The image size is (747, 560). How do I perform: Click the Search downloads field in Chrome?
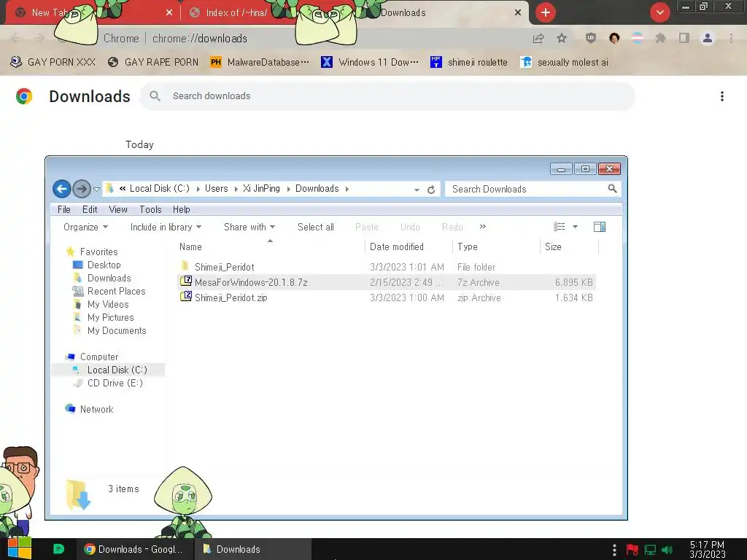(387, 96)
